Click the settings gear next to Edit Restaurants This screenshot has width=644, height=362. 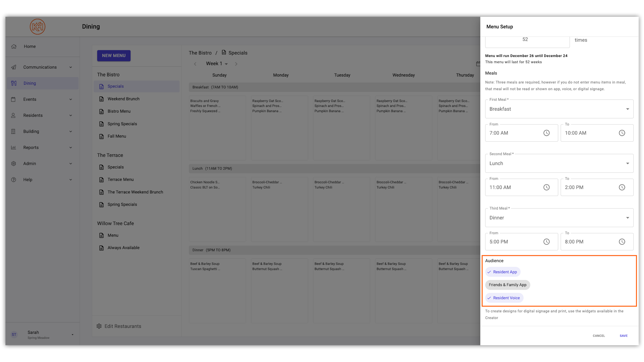[99, 326]
